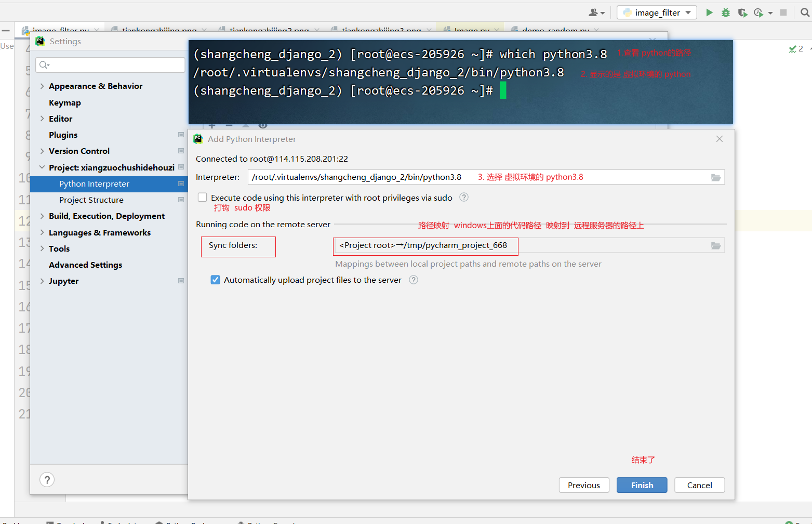Image resolution: width=812 pixels, height=524 pixels.
Task: Click the Finish button
Action: [x=642, y=484]
